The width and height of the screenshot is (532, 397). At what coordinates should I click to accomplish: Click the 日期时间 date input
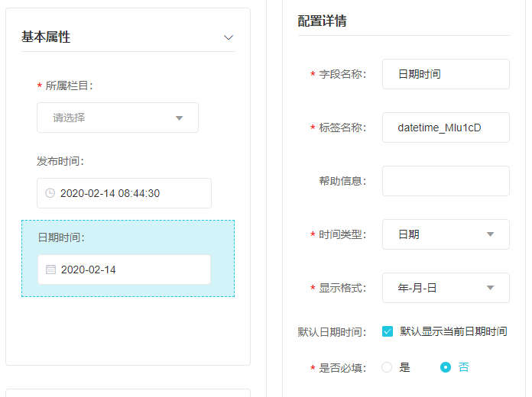pos(124,270)
